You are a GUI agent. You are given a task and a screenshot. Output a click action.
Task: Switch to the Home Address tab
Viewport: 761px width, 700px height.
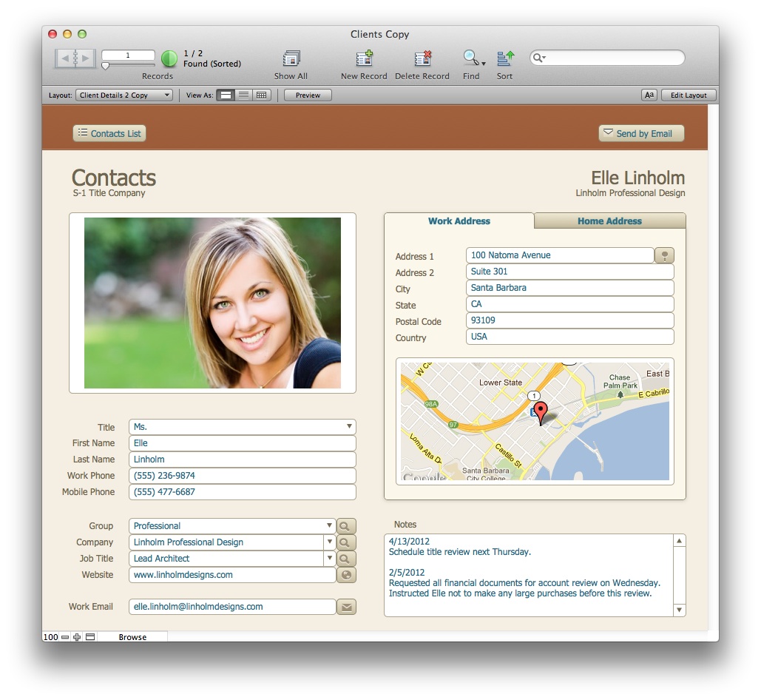(x=609, y=221)
